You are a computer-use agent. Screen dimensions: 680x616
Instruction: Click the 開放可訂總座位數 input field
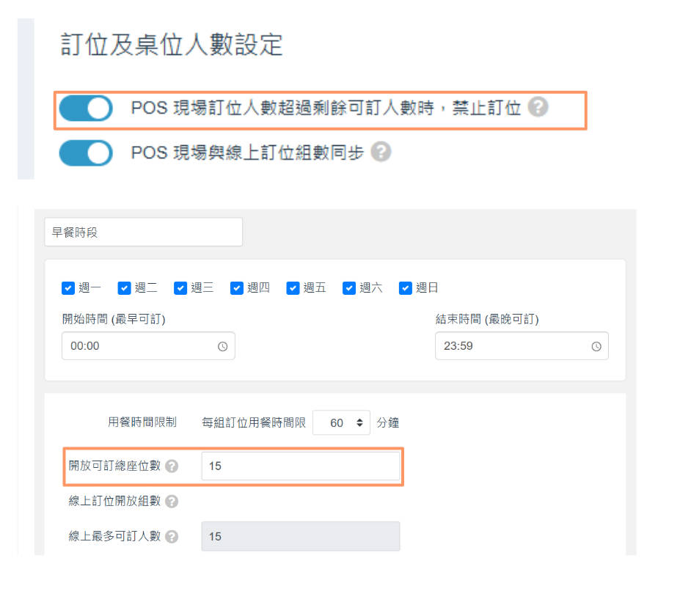300,466
